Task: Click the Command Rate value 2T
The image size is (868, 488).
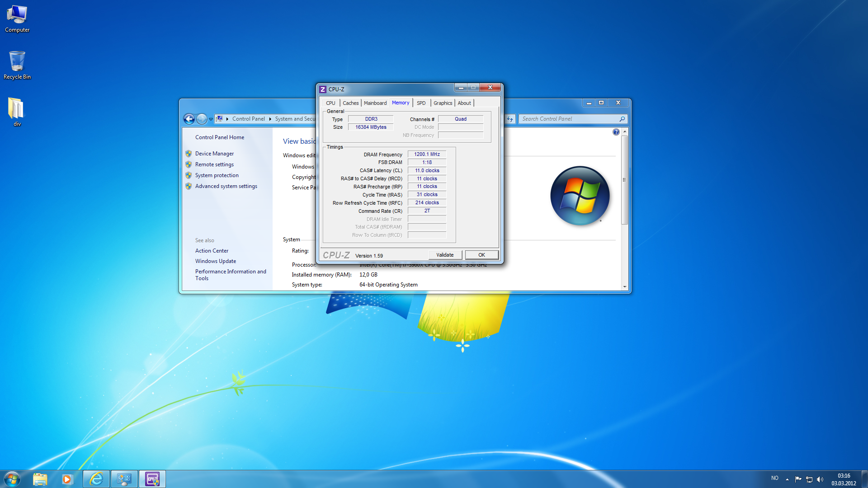Action: pos(427,211)
